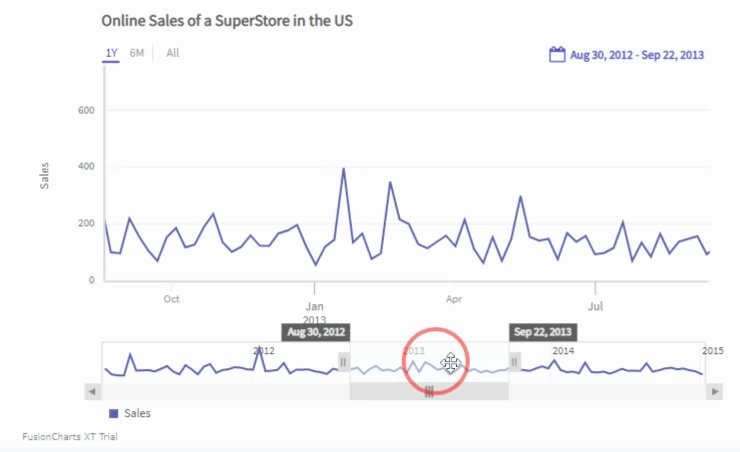The width and height of the screenshot is (740, 452).
Task: Click the calendar icon beside date range
Action: (558, 55)
